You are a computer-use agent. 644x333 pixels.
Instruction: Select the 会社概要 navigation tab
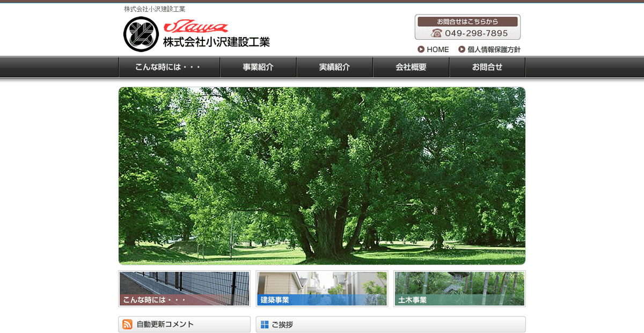click(411, 67)
